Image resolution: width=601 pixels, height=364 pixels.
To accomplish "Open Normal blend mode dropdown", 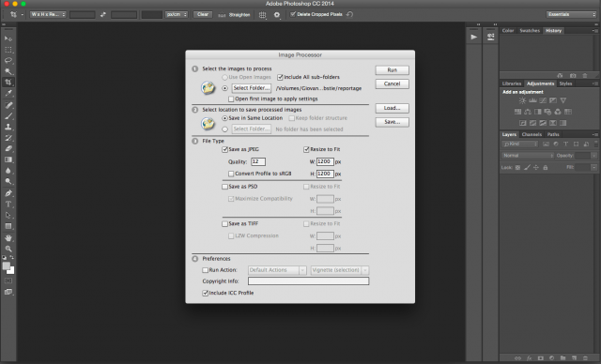I will point(528,156).
